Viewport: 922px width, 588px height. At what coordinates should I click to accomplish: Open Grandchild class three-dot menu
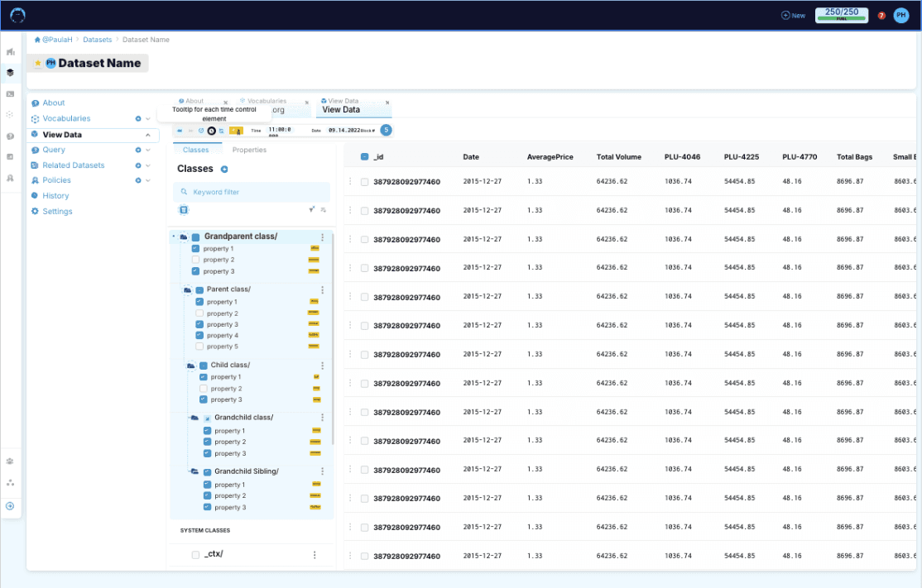pos(322,418)
